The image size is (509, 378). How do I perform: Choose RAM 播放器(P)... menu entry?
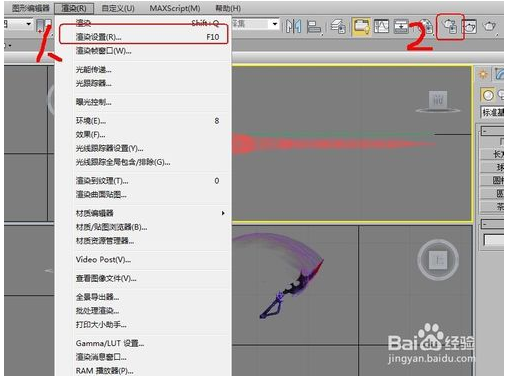pyautogui.click(x=144, y=370)
